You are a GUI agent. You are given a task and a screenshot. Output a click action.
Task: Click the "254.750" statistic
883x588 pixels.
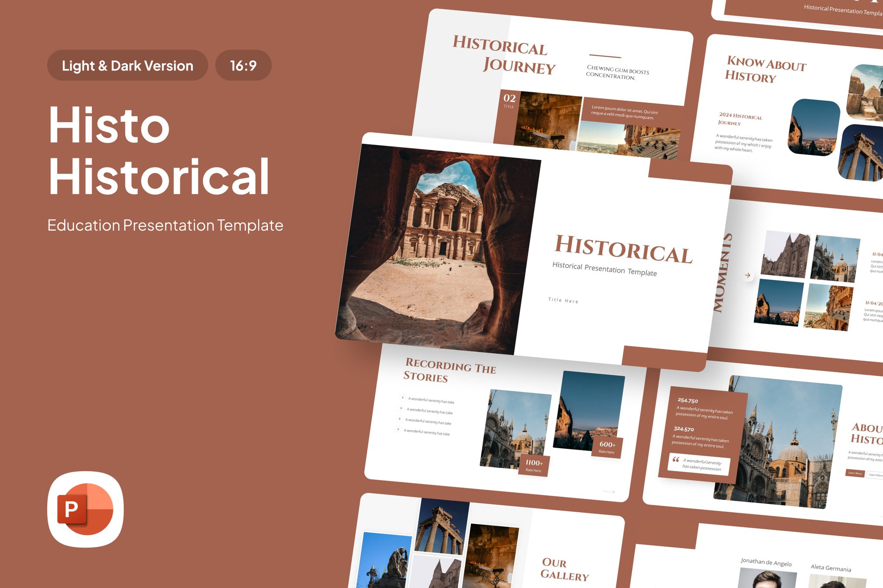(x=688, y=401)
